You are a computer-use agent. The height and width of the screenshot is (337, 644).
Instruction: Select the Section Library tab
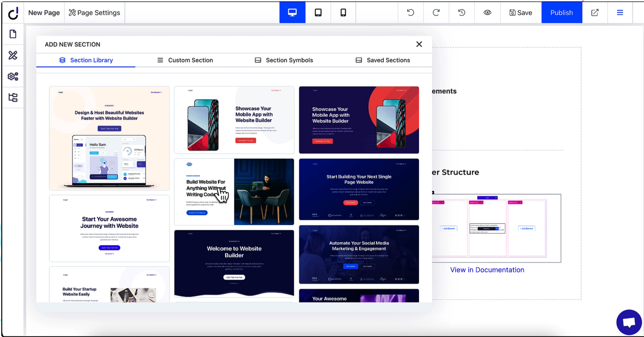click(x=86, y=60)
